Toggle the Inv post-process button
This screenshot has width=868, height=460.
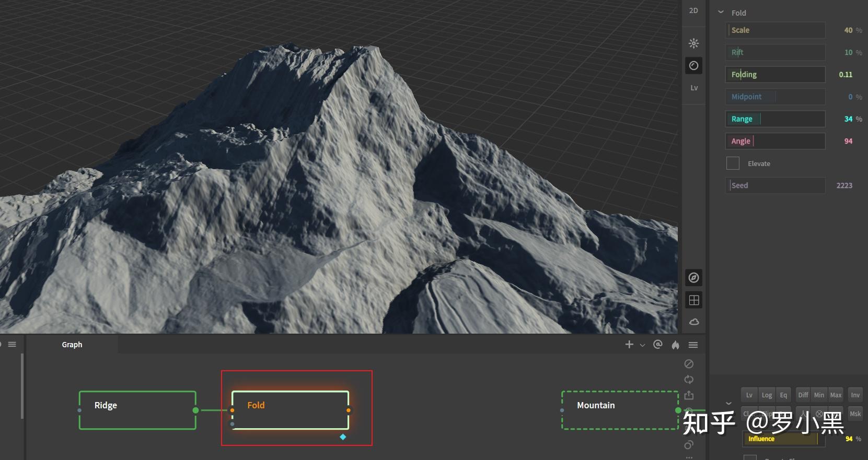point(855,395)
